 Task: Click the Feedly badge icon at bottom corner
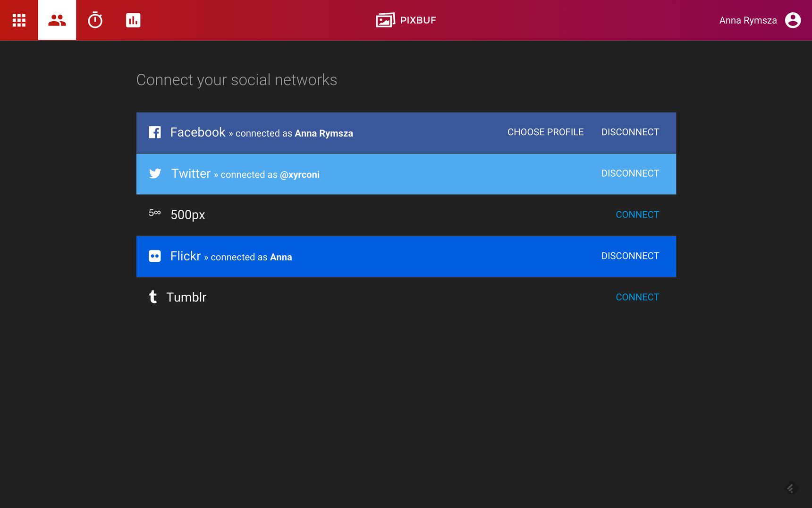point(791,488)
